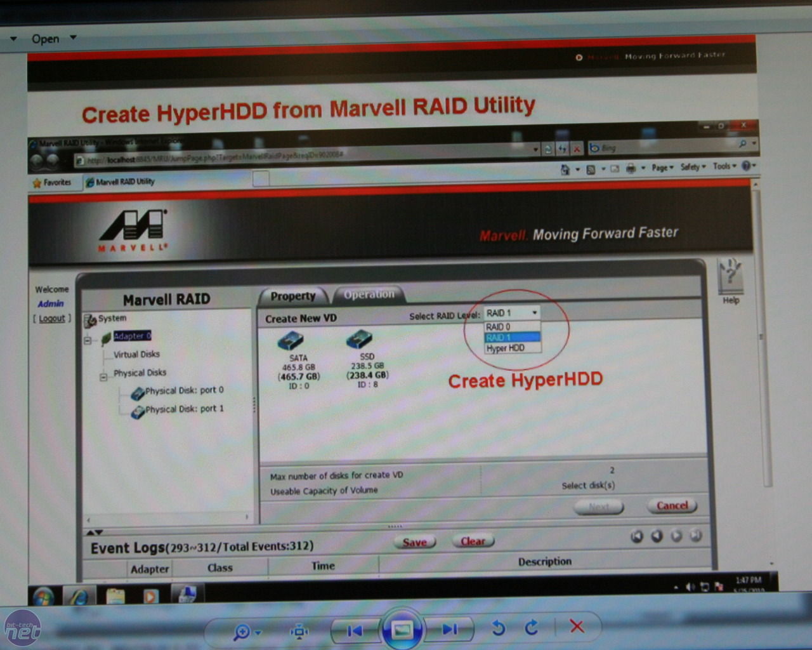Delete the photo with red X
This screenshot has width=812, height=650.
pos(577,627)
